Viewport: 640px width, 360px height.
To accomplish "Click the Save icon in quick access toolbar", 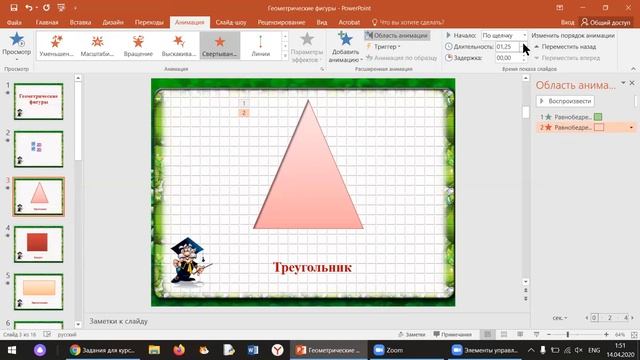I will pyautogui.click(x=14, y=8).
